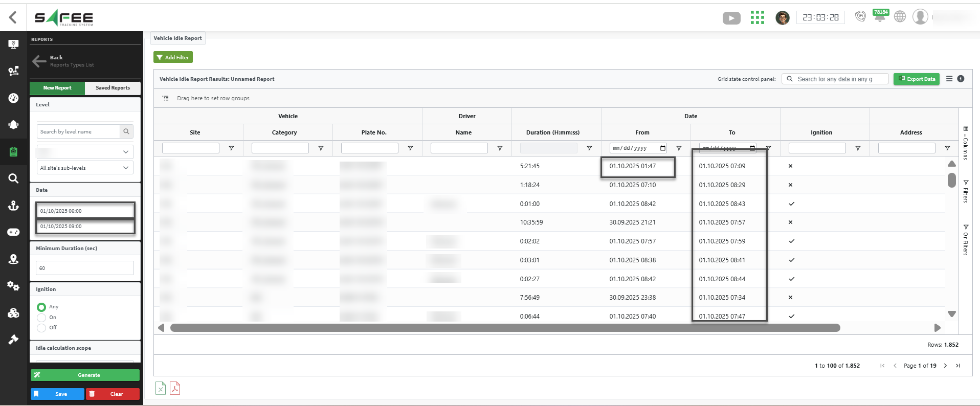This screenshot has height=406, width=980.
Task: Click the green apps grid icon
Action: [x=757, y=17]
